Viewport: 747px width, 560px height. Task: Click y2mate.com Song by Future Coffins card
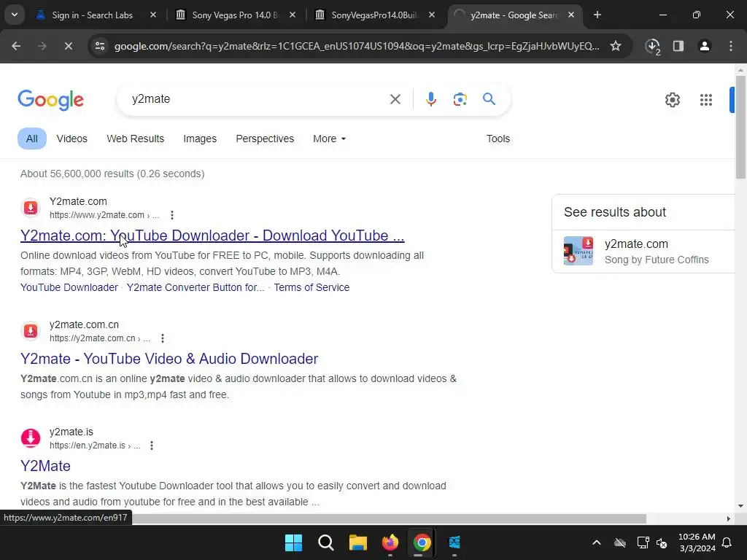pyautogui.click(x=644, y=252)
